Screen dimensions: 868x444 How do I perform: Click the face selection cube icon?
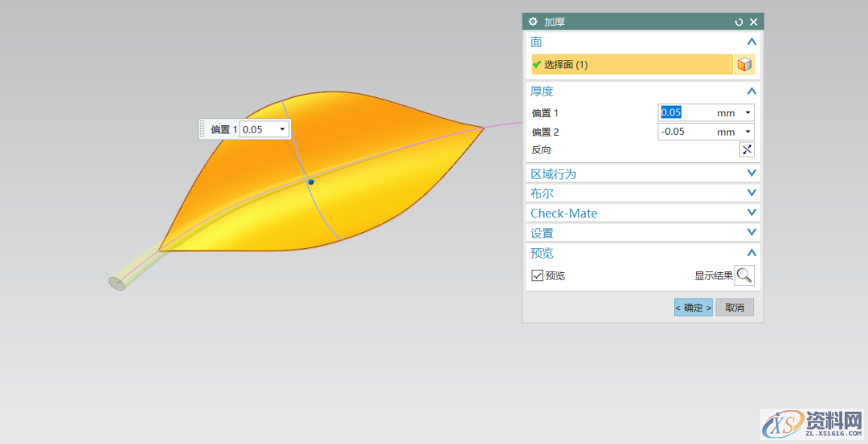744,64
